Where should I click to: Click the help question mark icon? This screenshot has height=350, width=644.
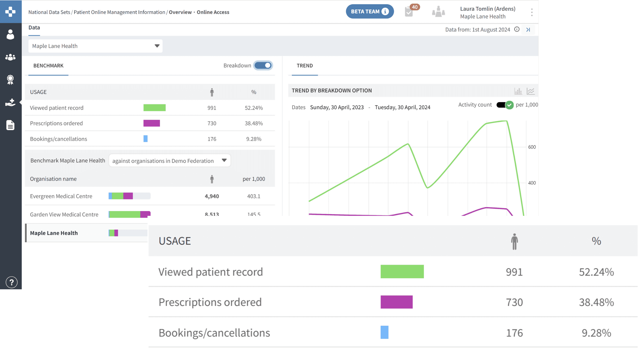(x=11, y=282)
